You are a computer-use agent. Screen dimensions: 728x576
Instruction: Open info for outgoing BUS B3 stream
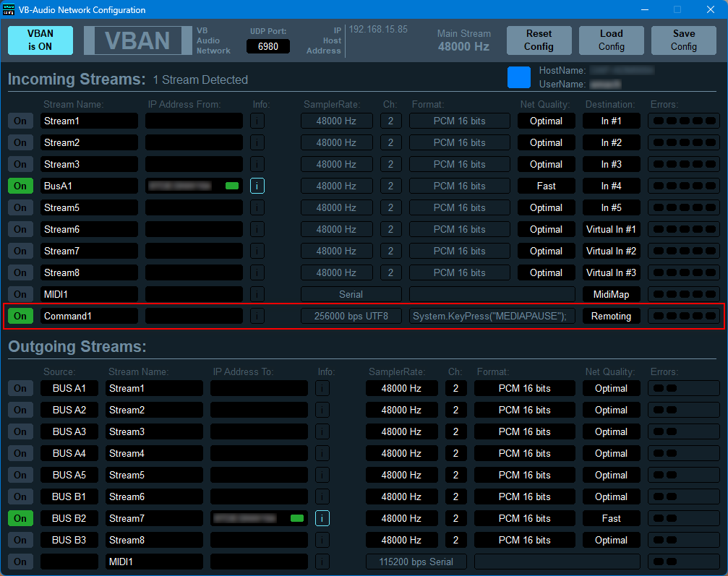(322, 540)
